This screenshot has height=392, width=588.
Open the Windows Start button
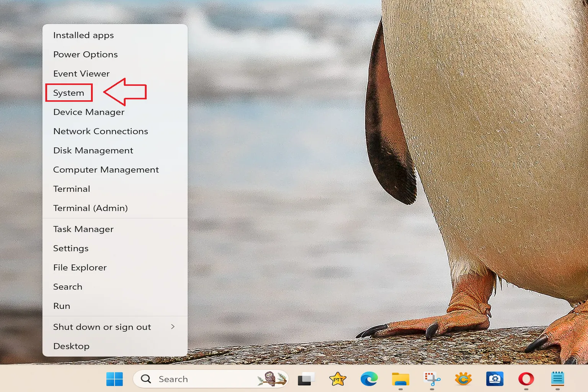coord(114,379)
